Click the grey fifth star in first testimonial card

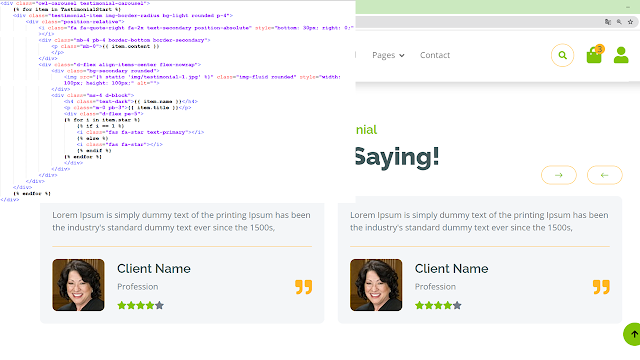160,305
